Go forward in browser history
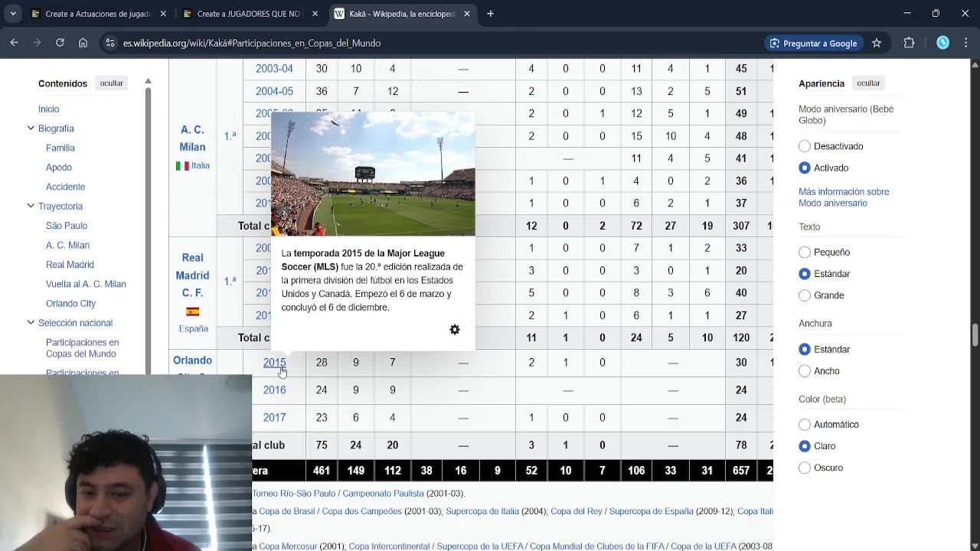Viewport: 980px width, 551px height. tap(37, 43)
